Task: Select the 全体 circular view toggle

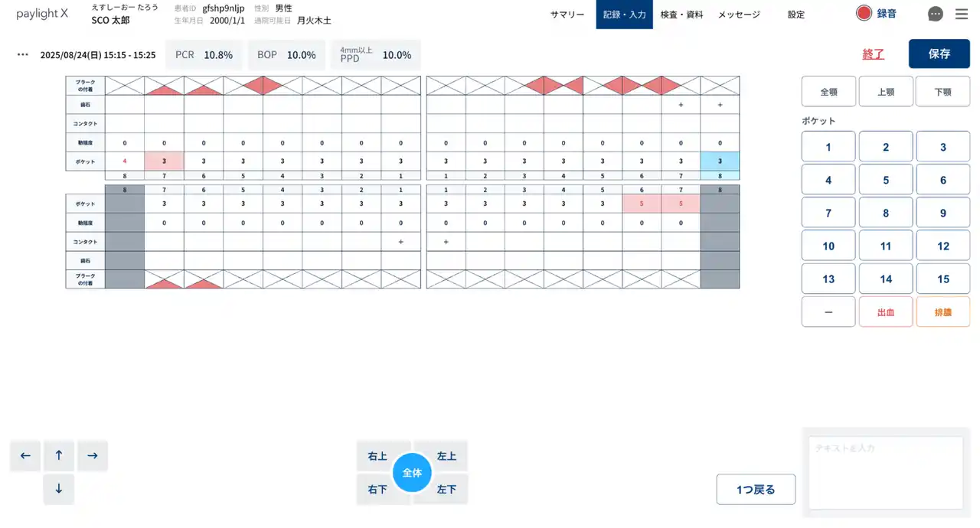Action: coord(412,473)
